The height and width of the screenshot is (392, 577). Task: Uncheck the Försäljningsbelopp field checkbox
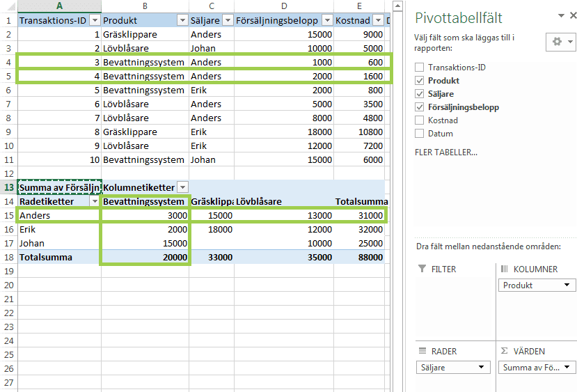pyautogui.click(x=419, y=107)
